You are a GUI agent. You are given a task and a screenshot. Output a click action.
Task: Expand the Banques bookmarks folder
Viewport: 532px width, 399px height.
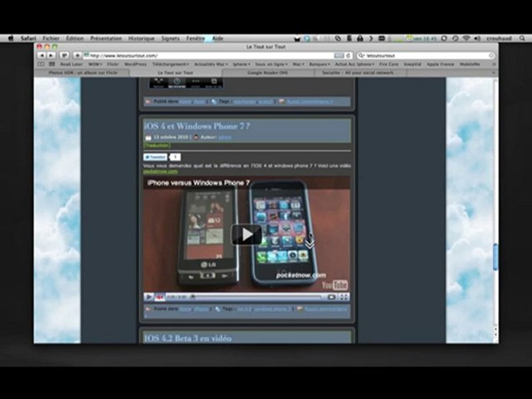319,64
